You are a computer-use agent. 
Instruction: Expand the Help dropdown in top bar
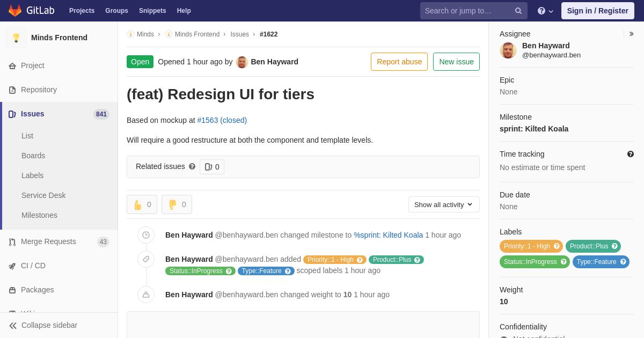pyautogui.click(x=545, y=11)
